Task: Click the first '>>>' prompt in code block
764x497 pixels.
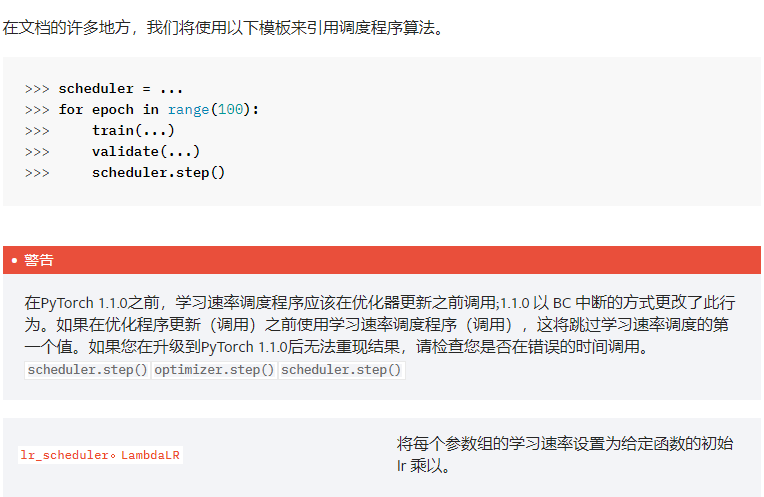Action: pos(37,88)
